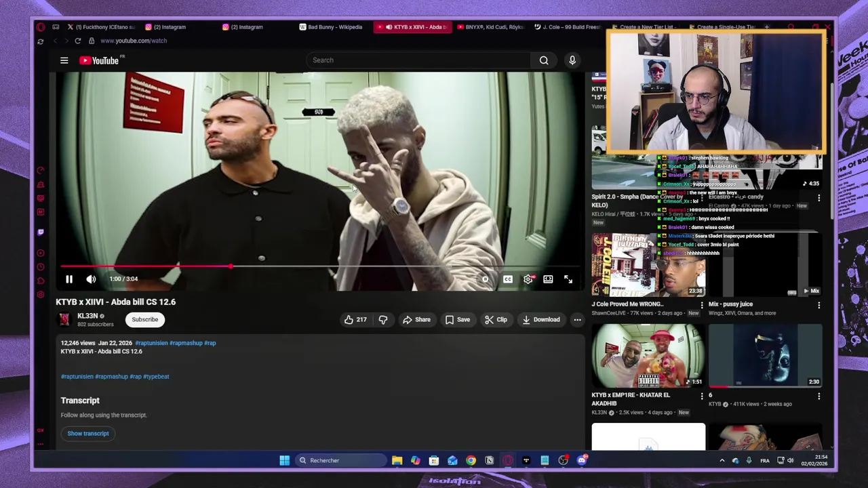Toggle the video autoplay switch
Viewport: 868px width, 488px height.
coord(484,279)
